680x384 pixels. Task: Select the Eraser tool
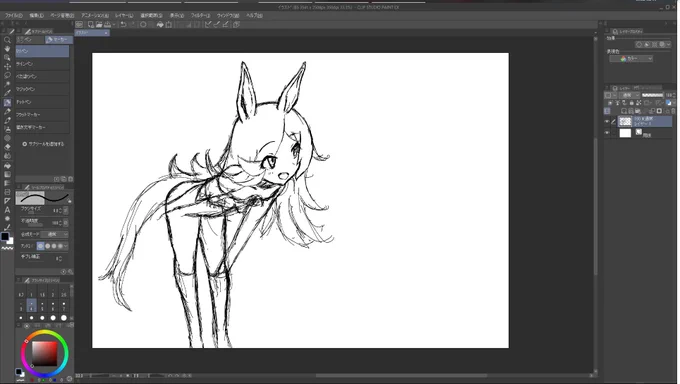7,147
